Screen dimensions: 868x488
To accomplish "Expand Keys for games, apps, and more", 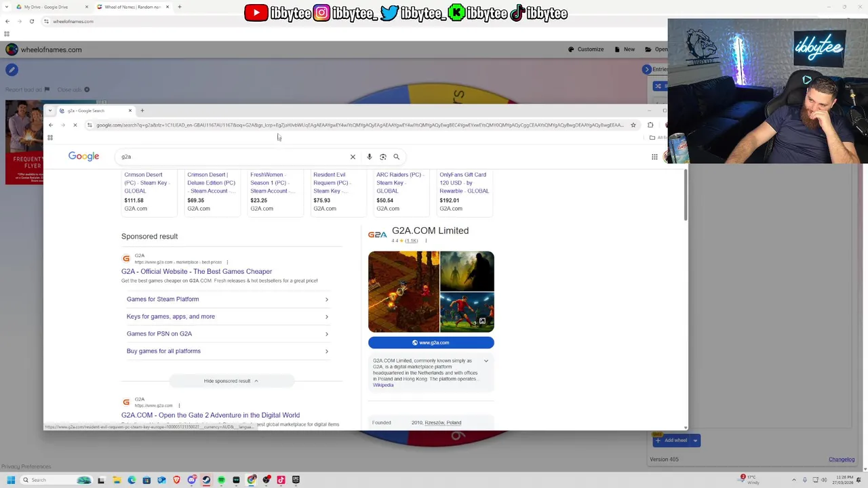I will [227, 317].
